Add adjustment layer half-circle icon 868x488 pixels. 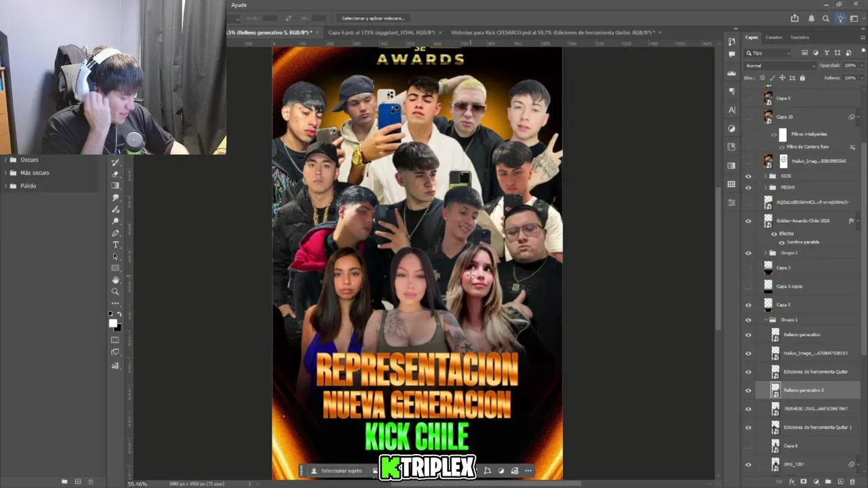[x=816, y=481]
